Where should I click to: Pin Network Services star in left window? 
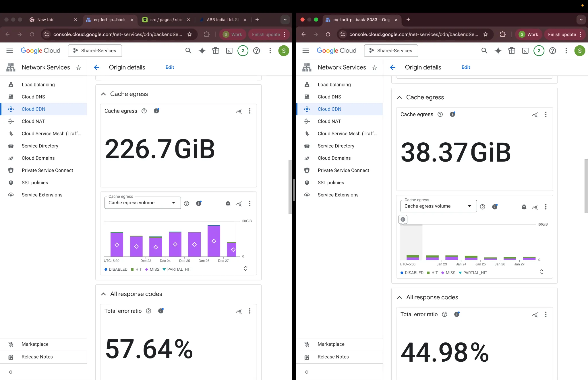(x=79, y=68)
